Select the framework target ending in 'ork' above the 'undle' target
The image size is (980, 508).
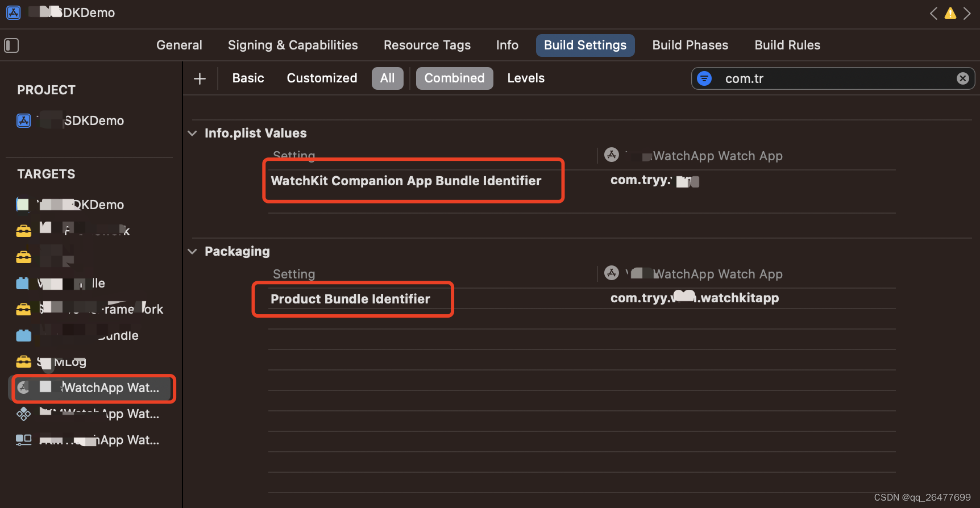(90, 309)
